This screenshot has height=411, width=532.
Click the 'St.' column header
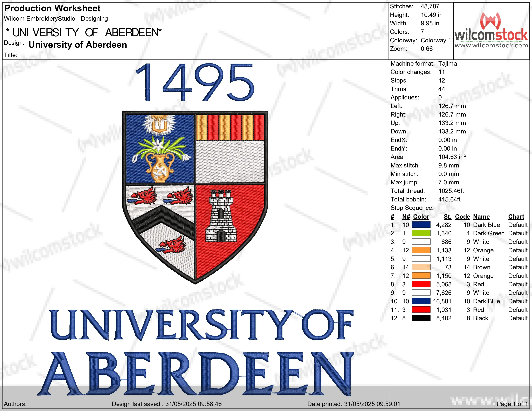pyautogui.click(x=448, y=217)
